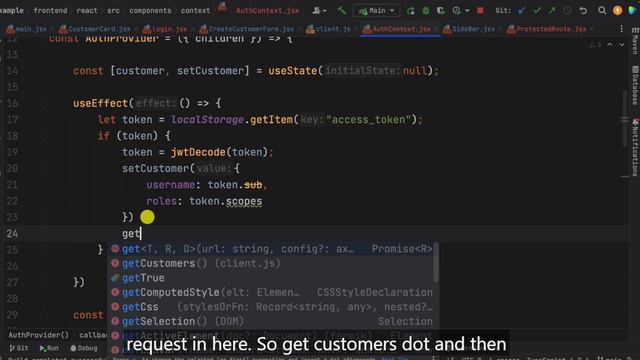Open the Database tool window
The height and width of the screenshot is (360, 640).
click(x=635, y=85)
